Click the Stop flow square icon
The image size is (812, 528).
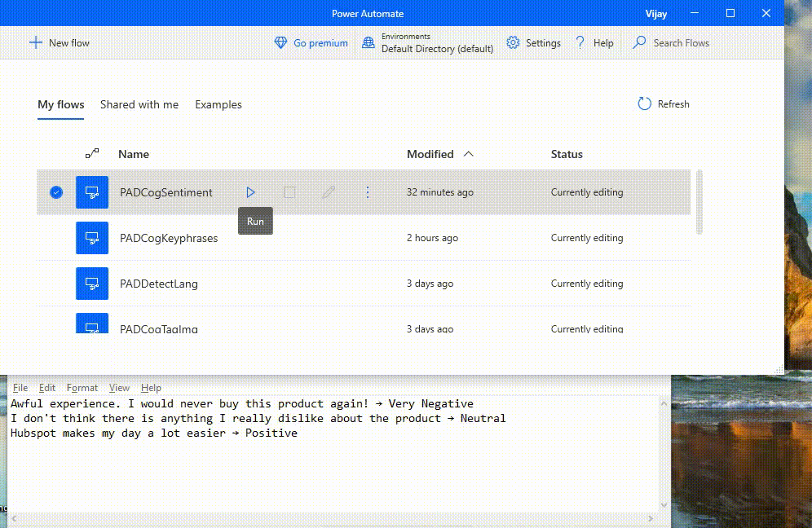click(289, 192)
